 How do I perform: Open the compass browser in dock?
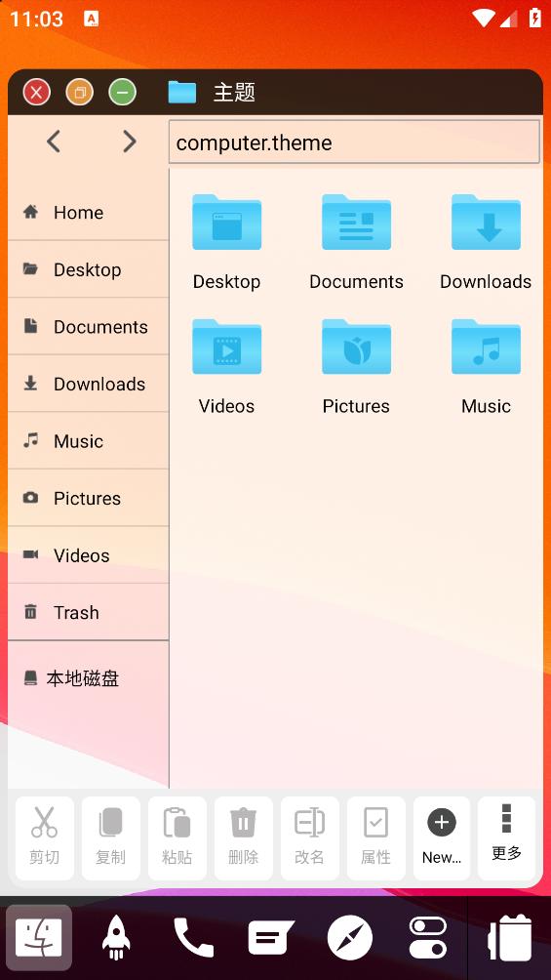(350, 937)
